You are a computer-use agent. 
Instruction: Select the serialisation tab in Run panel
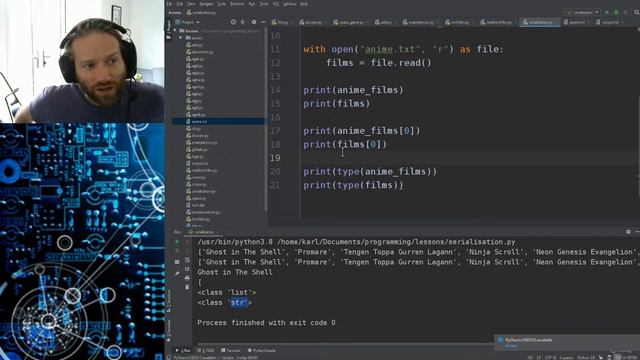tap(202, 232)
